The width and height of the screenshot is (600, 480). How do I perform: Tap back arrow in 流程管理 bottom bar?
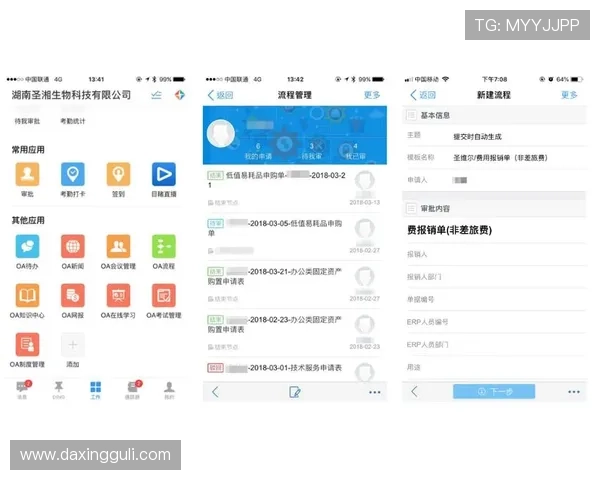coord(215,392)
